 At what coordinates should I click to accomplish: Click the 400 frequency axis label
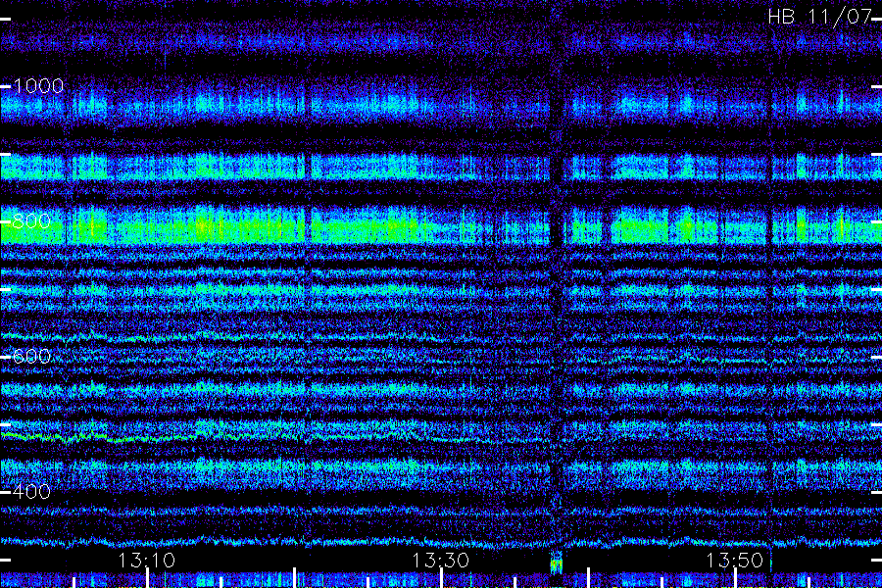(31, 492)
